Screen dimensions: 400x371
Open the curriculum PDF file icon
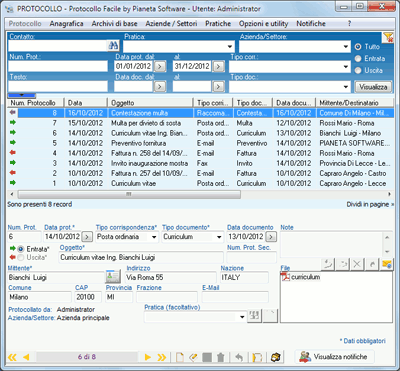(x=286, y=277)
